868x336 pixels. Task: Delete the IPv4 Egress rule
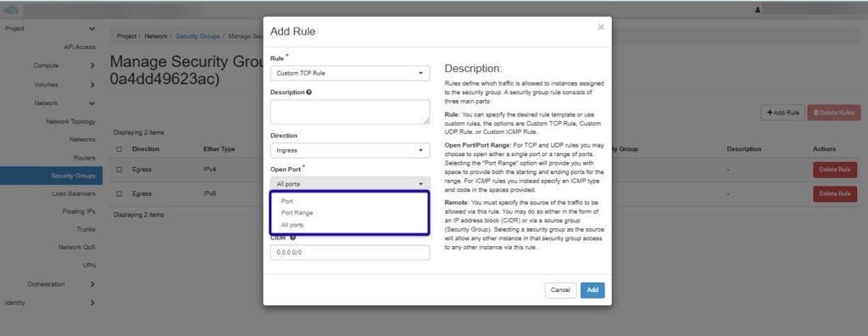pyautogui.click(x=835, y=170)
